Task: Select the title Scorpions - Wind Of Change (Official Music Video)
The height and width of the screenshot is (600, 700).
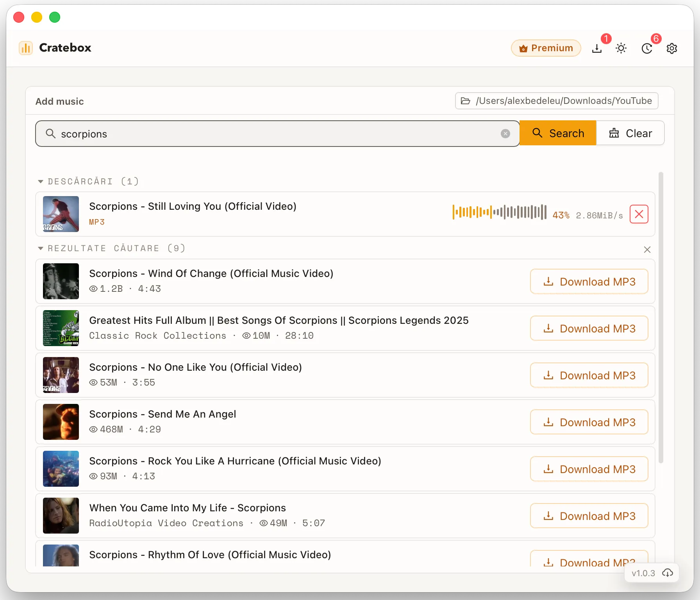Action: point(211,273)
